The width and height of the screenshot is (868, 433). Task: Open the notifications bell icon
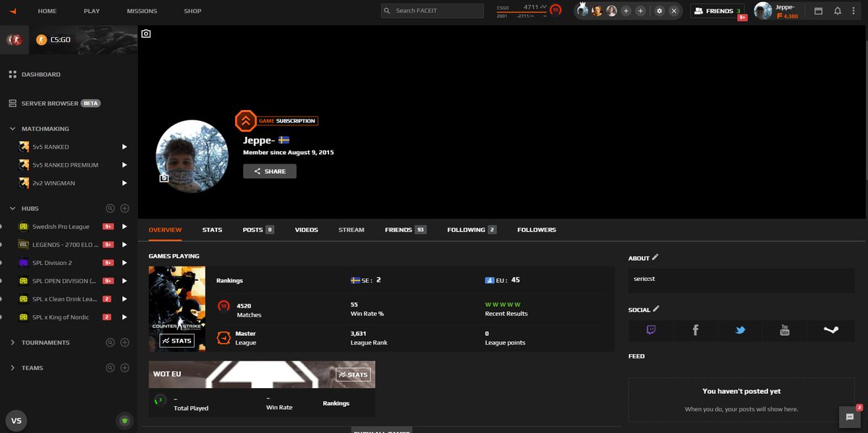click(x=838, y=11)
